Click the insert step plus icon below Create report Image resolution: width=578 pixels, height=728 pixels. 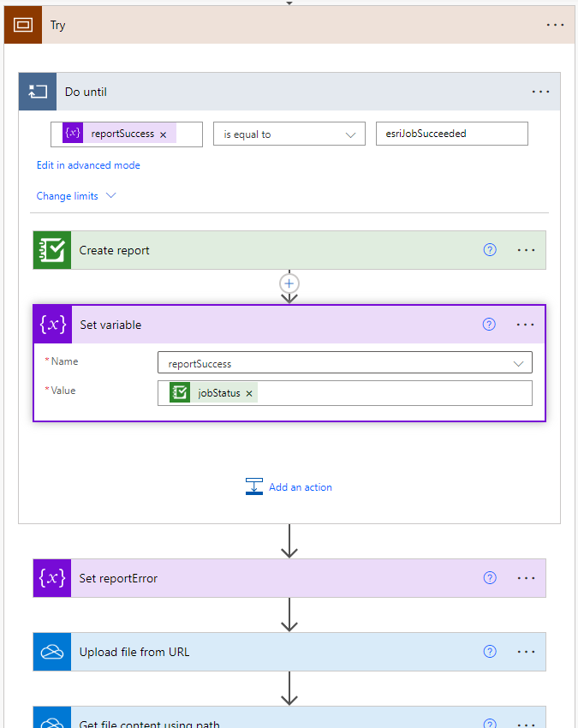[x=289, y=283]
